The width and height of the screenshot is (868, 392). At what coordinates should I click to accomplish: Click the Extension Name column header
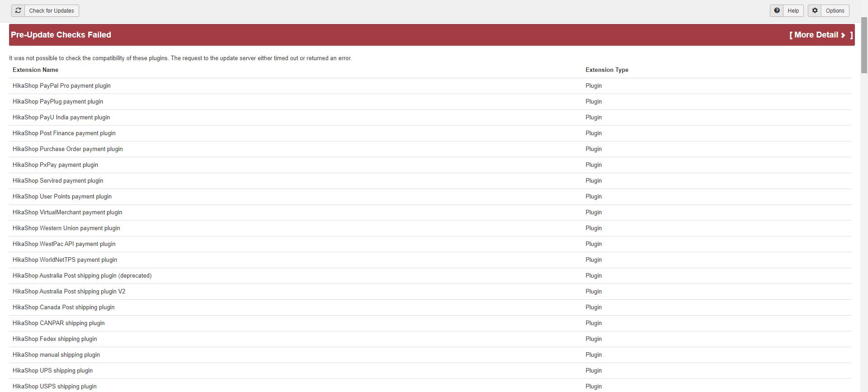35,70
